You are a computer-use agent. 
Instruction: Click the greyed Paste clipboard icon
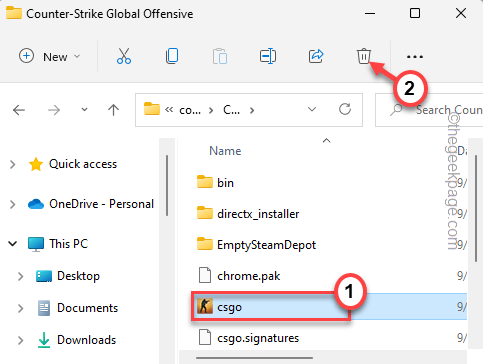click(x=220, y=56)
